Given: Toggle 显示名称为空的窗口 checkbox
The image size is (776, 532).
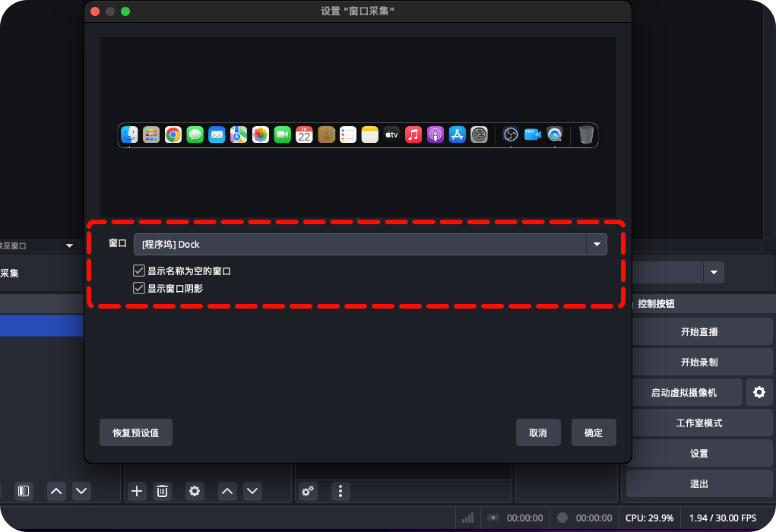Looking at the screenshot, I should pos(138,271).
